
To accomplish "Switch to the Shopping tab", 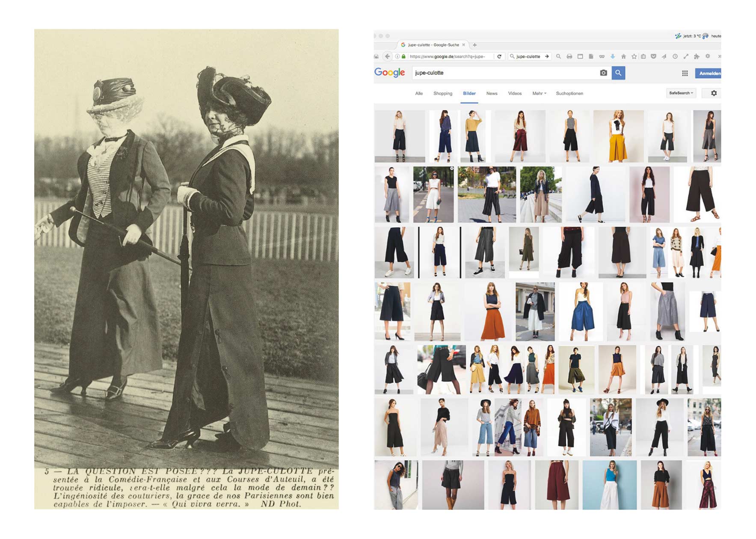I will pos(442,94).
